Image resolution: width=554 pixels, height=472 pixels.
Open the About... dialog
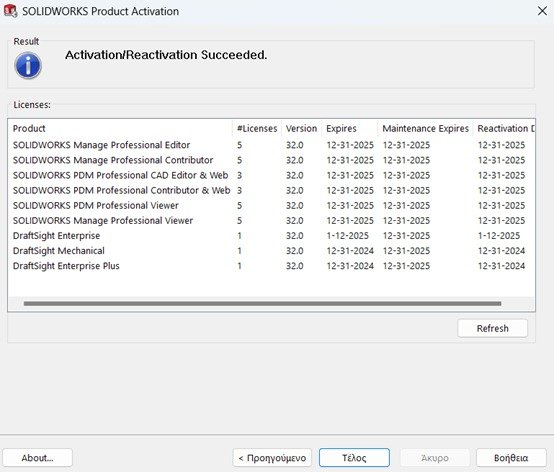[x=37, y=458]
